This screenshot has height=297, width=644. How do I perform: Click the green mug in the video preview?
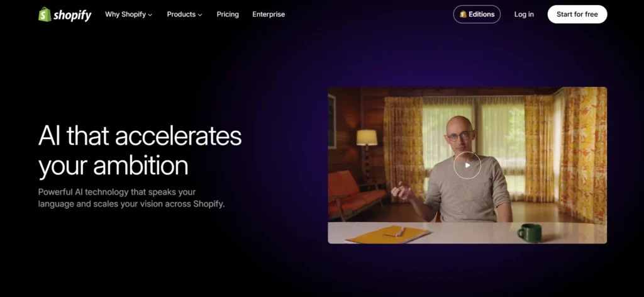pyautogui.click(x=530, y=233)
